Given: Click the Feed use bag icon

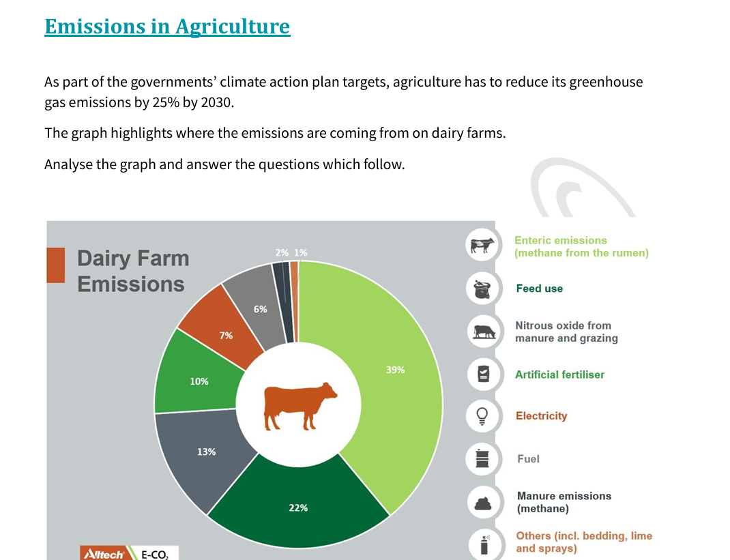Looking at the screenshot, I should point(482,289).
